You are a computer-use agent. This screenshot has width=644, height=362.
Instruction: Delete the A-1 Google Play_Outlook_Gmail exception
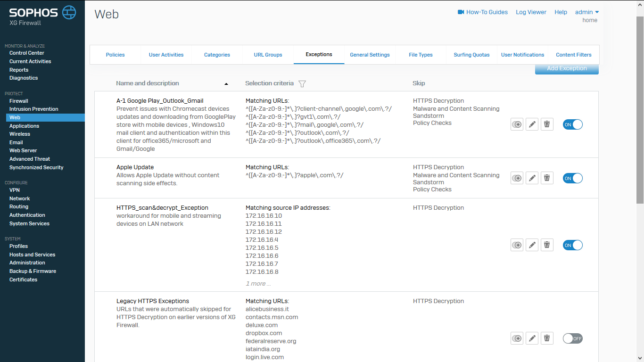(547, 124)
